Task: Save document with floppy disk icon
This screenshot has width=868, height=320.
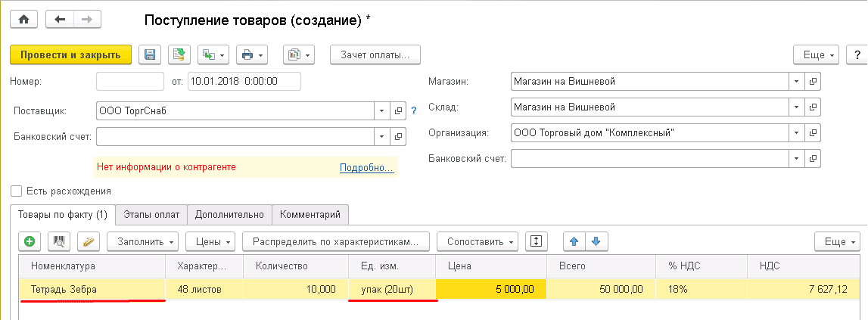Action: (x=149, y=54)
